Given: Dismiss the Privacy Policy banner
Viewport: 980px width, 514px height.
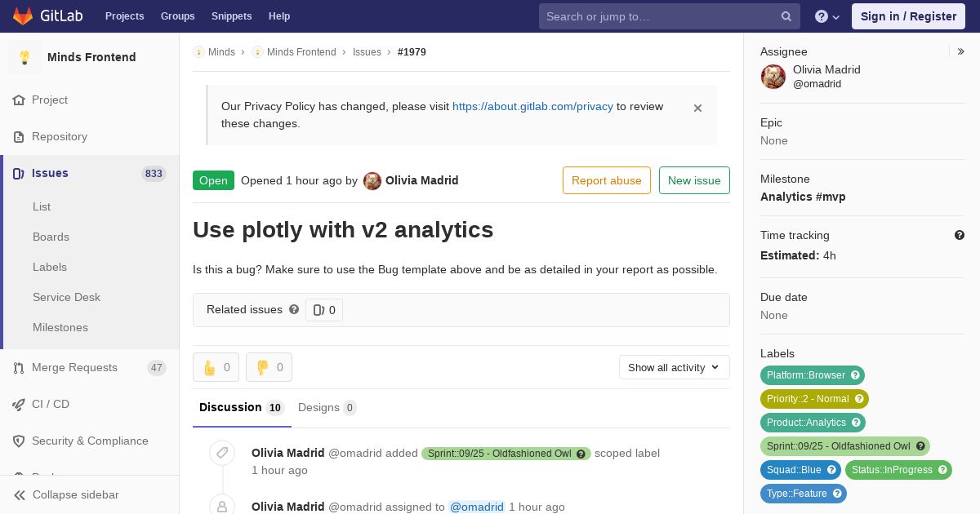Looking at the screenshot, I should (x=697, y=108).
